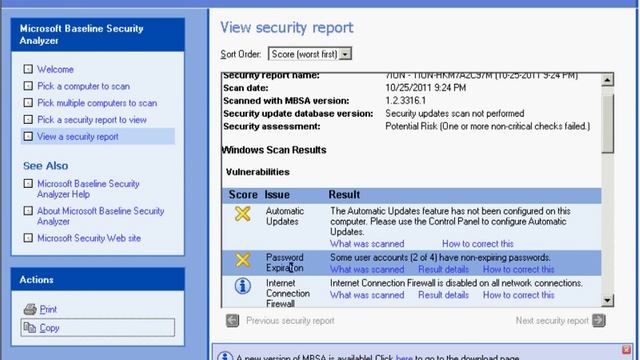Screen dimensions: 640x360
Task: Click the Previous security report arrow icon
Action: [x=233, y=320]
